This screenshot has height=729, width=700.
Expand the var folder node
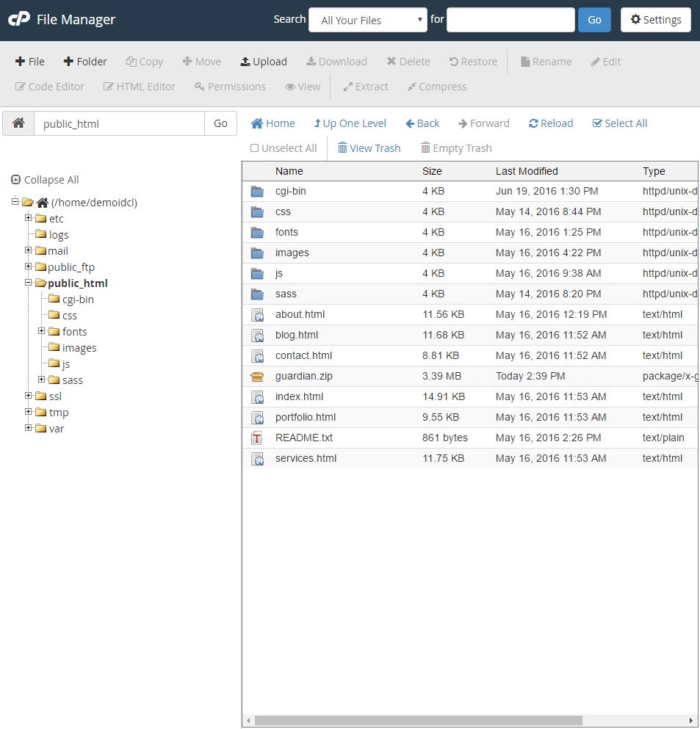[x=29, y=428]
